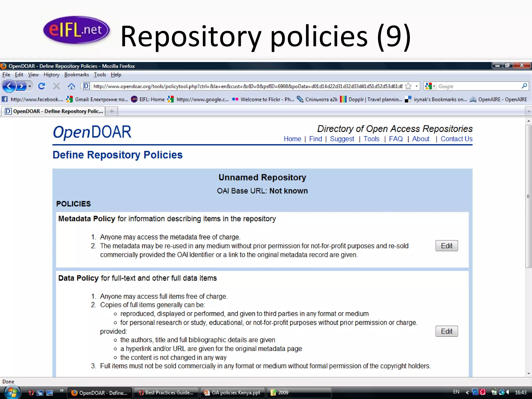Open the irynak's Bookmarks bookmark
Viewport: 532px width, 399px height.
(x=436, y=99)
